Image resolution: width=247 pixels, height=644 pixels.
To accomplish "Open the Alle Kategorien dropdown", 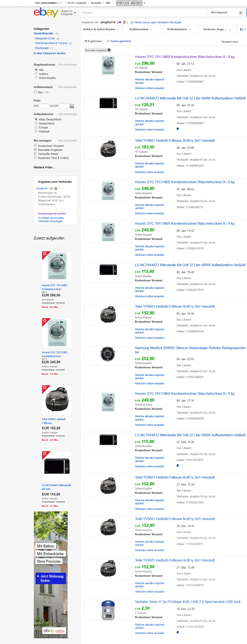I will point(226,12).
